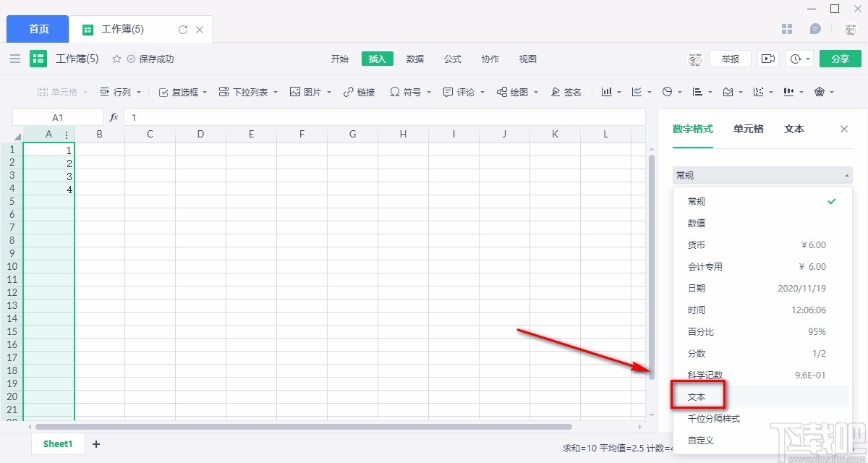Star the workbook as favorite
The width and height of the screenshot is (868, 463).
(x=116, y=59)
